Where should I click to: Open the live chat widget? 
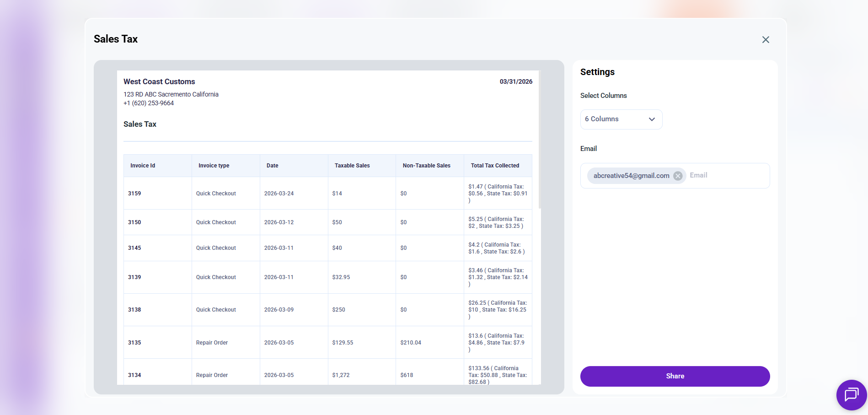(851, 394)
